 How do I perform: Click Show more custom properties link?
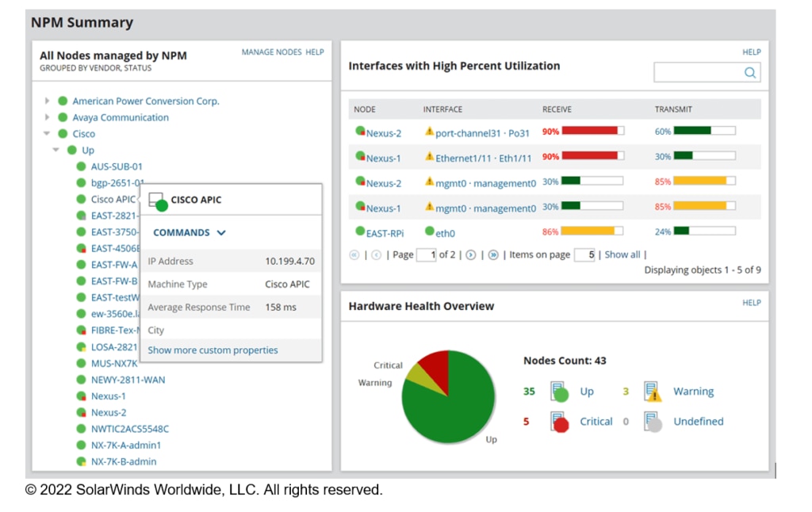tap(213, 350)
